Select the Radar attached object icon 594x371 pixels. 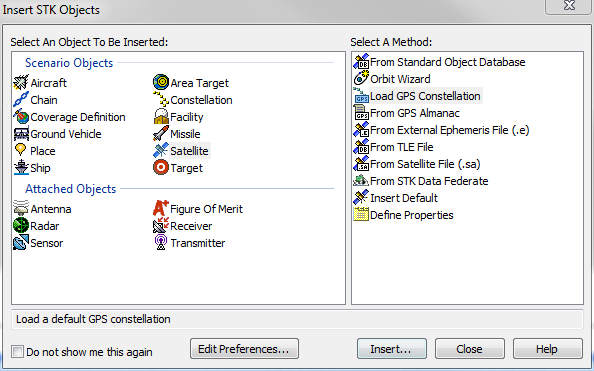pos(21,225)
